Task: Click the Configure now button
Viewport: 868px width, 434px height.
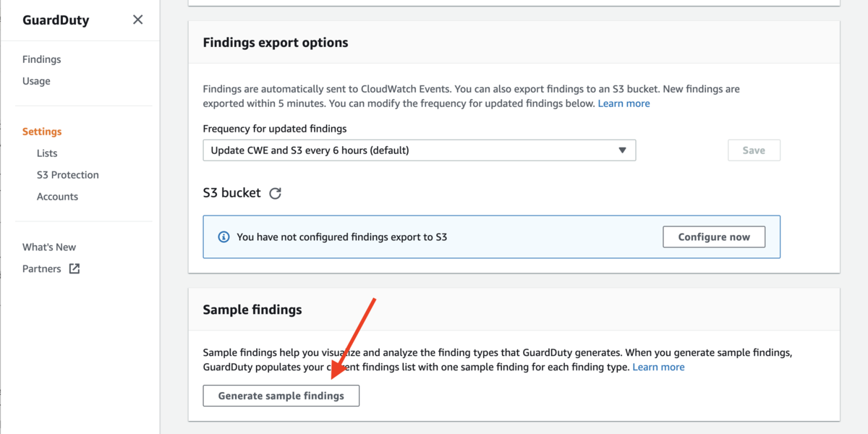Action: tap(713, 237)
